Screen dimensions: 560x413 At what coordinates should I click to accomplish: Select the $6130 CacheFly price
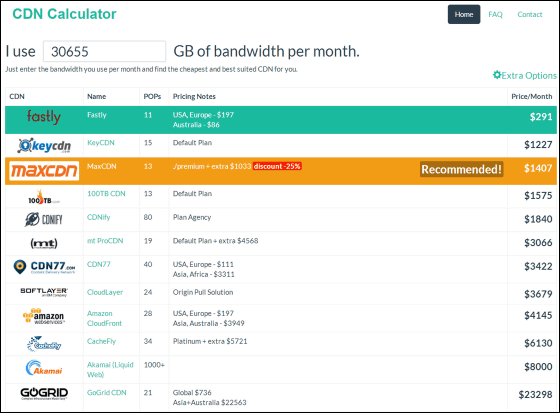(538, 343)
